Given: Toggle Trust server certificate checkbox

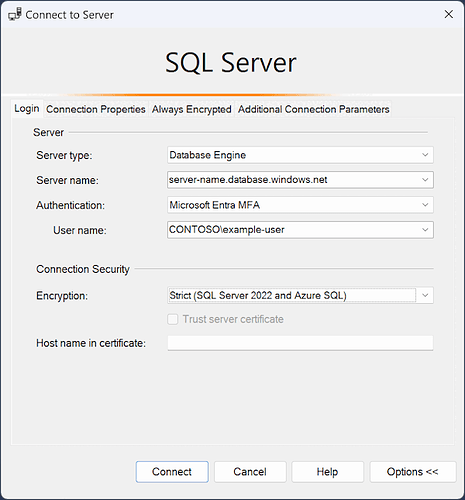Looking at the screenshot, I should [173, 319].
